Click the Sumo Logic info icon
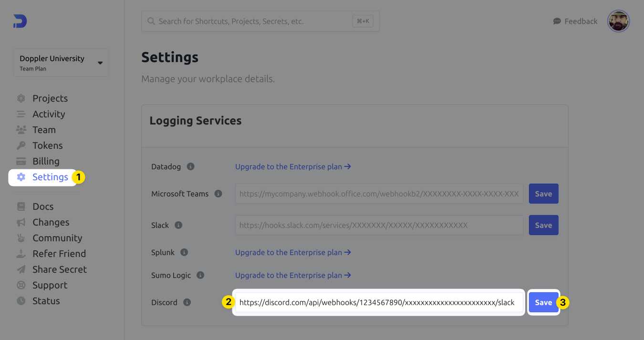The image size is (644, 340). click(x=200, y=275)
